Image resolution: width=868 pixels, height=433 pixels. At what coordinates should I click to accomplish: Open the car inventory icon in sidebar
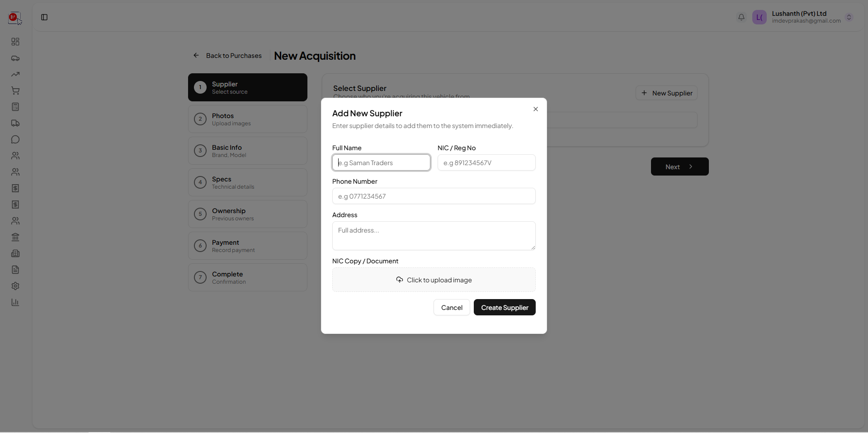(15, 58)
